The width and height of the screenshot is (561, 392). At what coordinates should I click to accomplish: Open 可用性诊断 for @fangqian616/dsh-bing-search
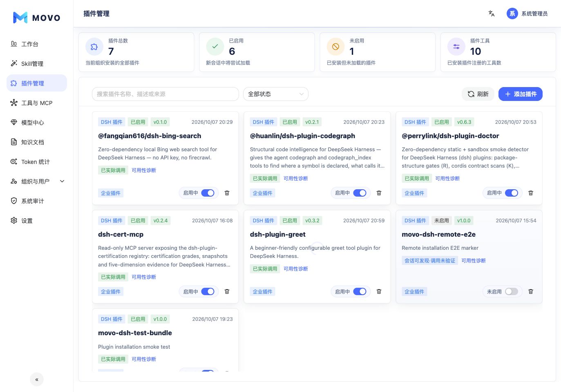click(144, 170)
